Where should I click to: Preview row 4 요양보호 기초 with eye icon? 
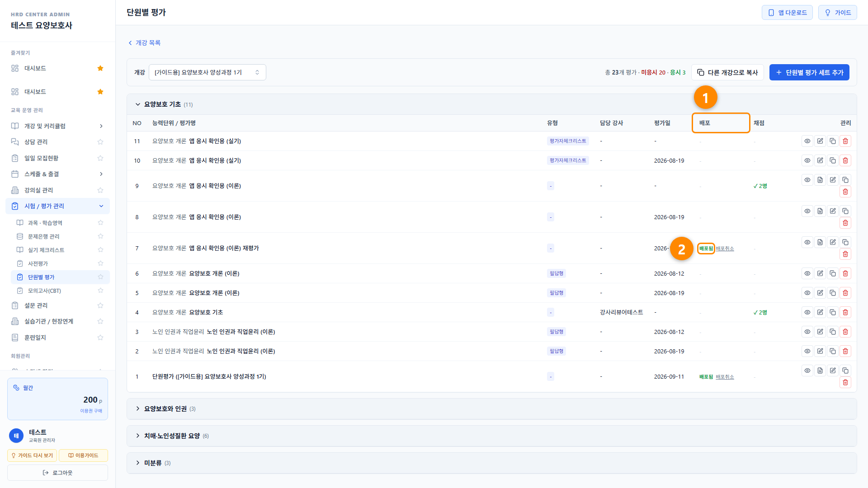tap(807, 312)
